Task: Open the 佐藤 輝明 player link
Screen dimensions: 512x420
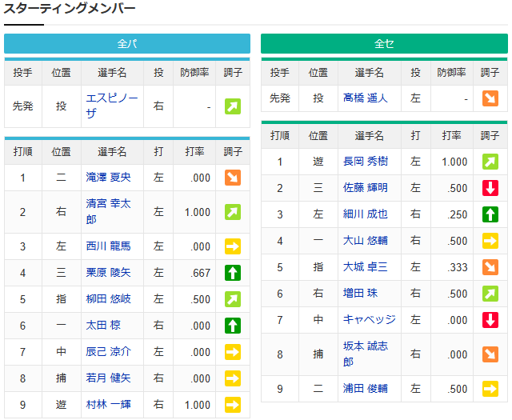Action: tap(365, 188)
